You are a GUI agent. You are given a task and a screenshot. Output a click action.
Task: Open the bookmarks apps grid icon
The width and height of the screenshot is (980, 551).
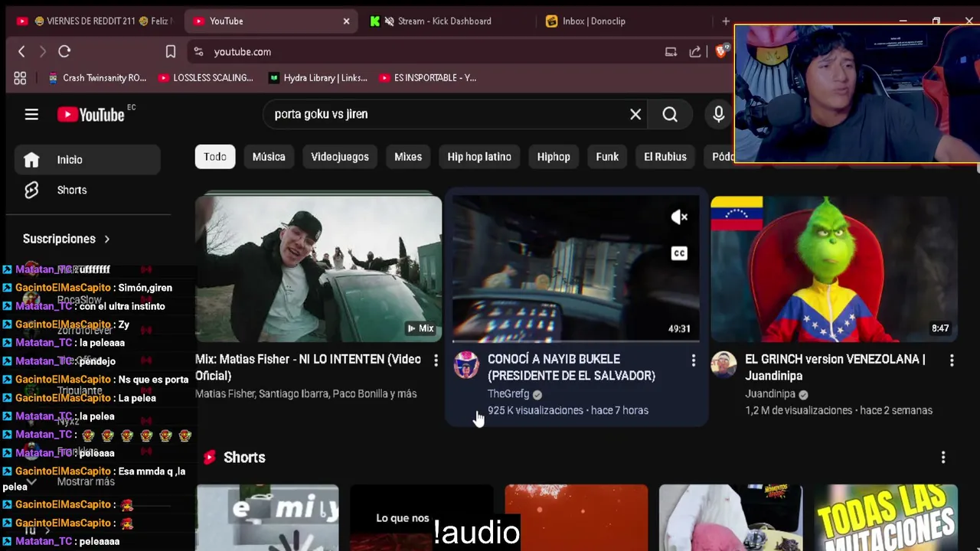click(20, 77)
